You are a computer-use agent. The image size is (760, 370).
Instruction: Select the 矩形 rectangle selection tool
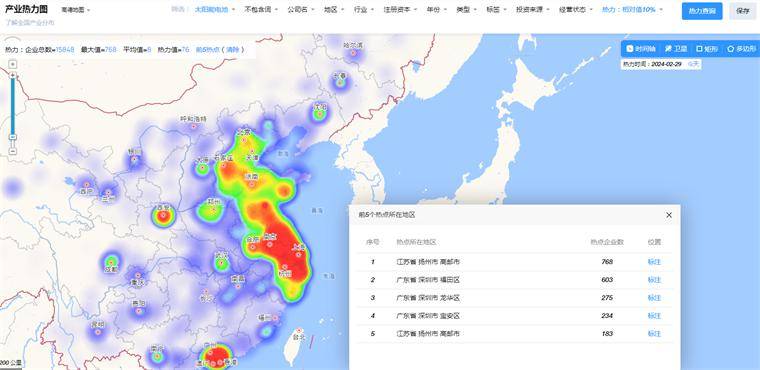(707, 49)
